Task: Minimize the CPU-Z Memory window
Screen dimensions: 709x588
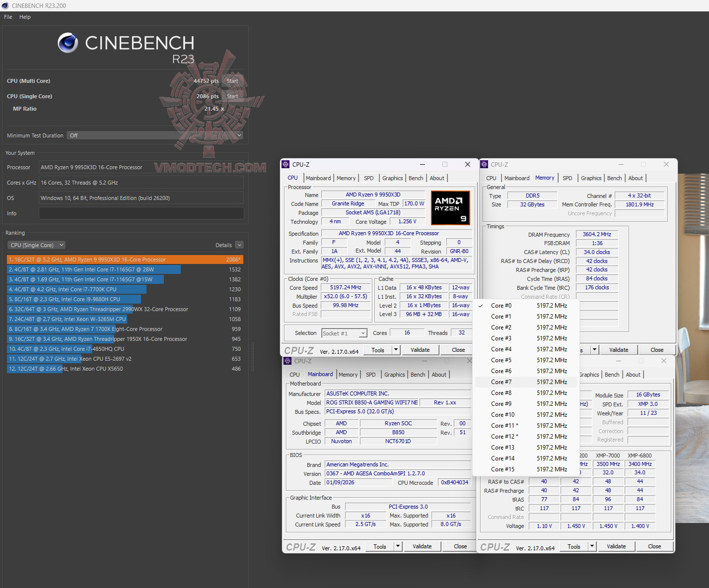Action: tap(621, 164)
